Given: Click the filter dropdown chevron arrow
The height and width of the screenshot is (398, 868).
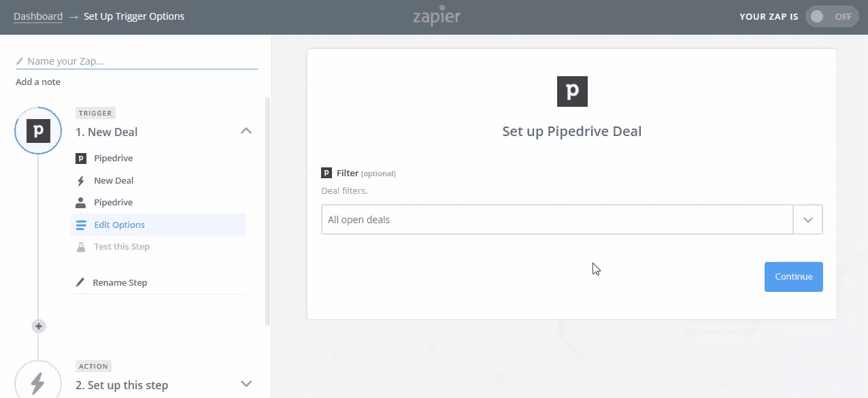Looking at the screenshot, I should click(x=808, y=220).
